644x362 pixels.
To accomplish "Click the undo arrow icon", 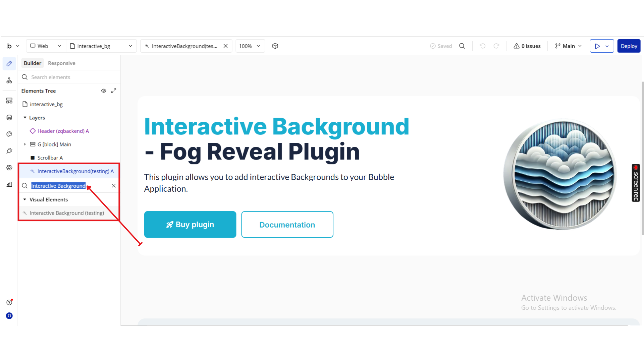I will 482,46.
